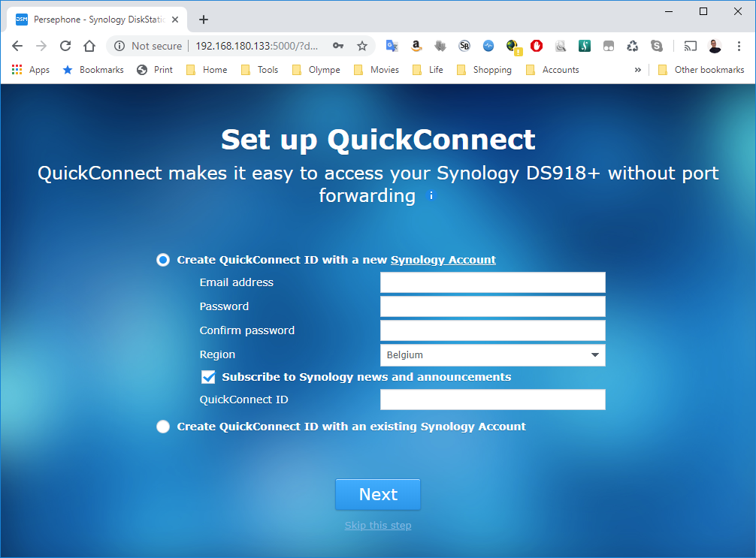Expand the hidden bookmarks overflow chevron

(638, 70)
